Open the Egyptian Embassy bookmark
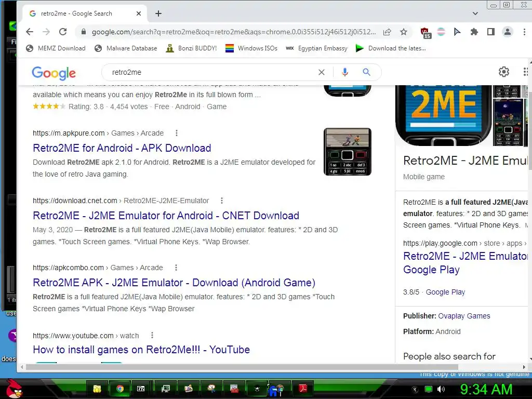Viewport: 532px width, 399px height. tap(316, 48)
